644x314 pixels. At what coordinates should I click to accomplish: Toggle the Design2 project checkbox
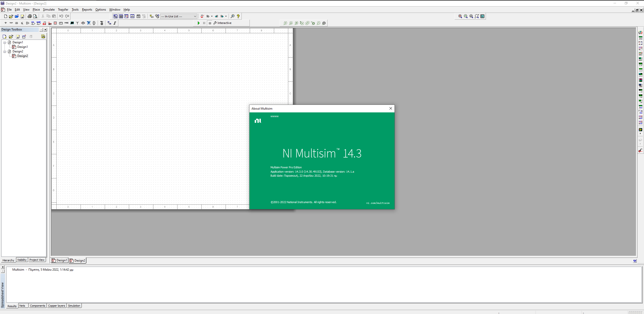point(9,51)
